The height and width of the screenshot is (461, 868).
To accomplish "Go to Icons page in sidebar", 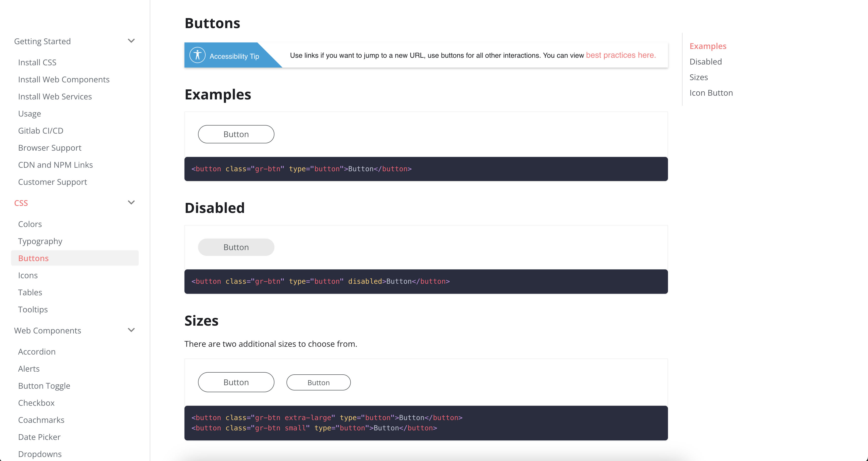I will 28,275.
